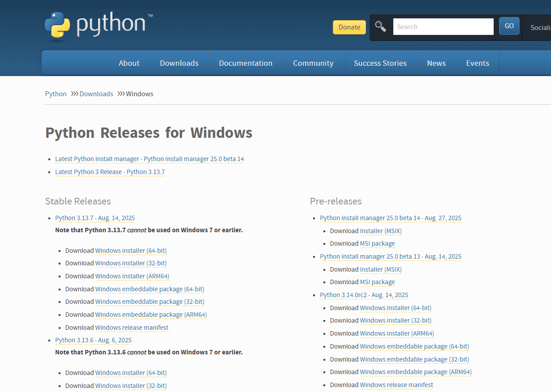Download beta 14 MSI package
The image size is (551, 392).
click(378, 243)
